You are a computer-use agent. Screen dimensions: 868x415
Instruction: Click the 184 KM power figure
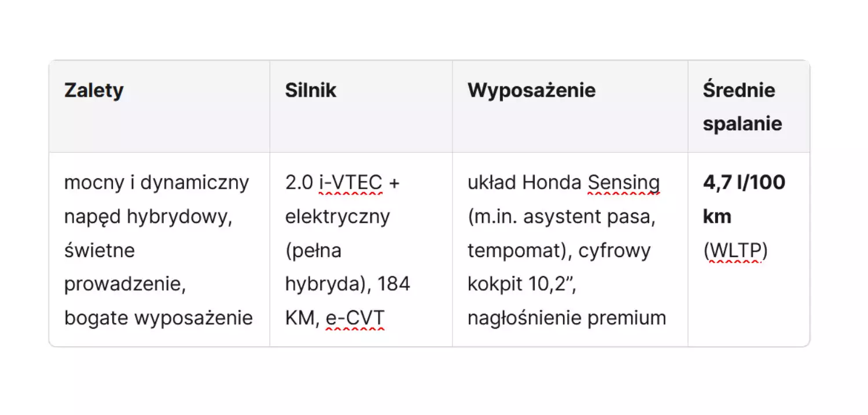[x=347, y=301]
